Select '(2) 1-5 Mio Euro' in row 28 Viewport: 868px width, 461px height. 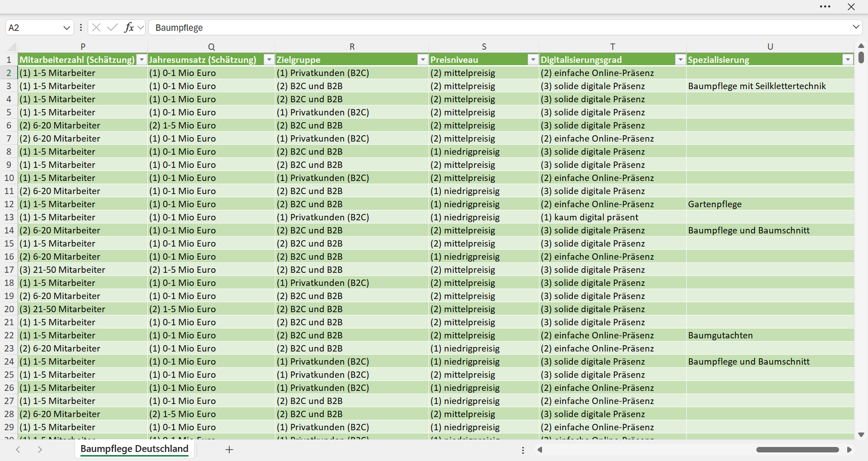(211, 414)
